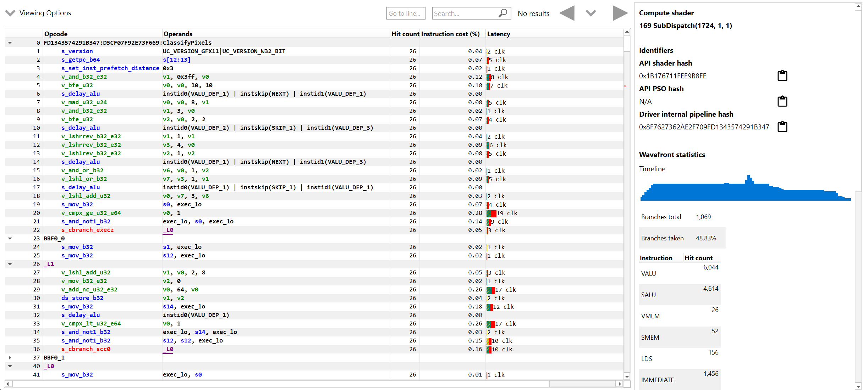Screen dimensions: 868x390
Task: Click the Go to line input field
Action: pos(405,13)
